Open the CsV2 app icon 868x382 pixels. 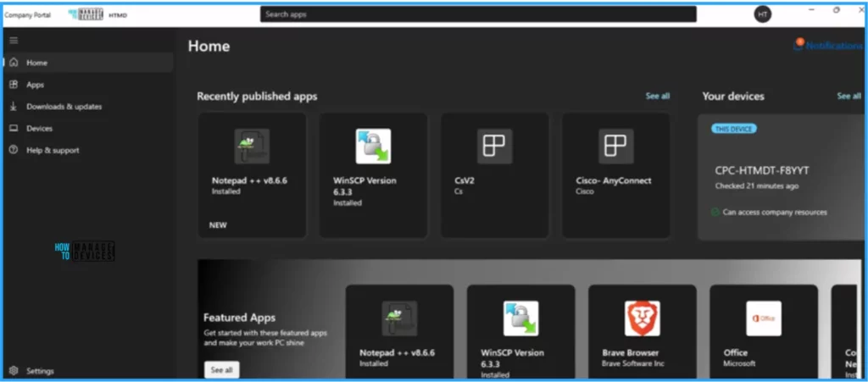pos(494,147)
